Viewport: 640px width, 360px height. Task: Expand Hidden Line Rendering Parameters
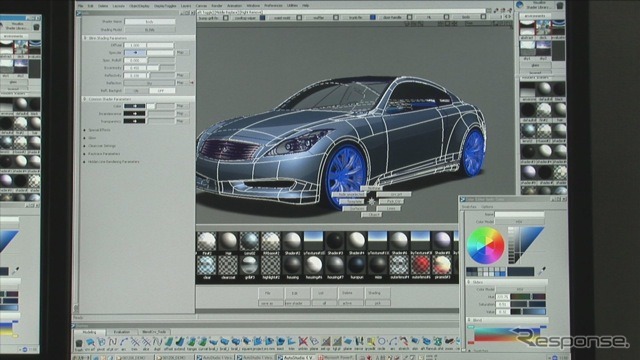coord(84,162)
